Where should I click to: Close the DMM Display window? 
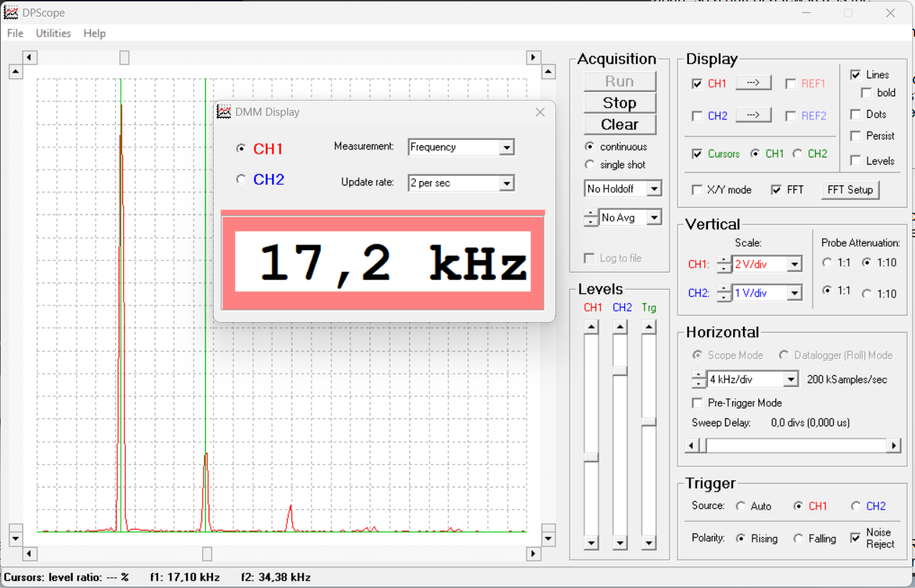click(x=540, y=112)
